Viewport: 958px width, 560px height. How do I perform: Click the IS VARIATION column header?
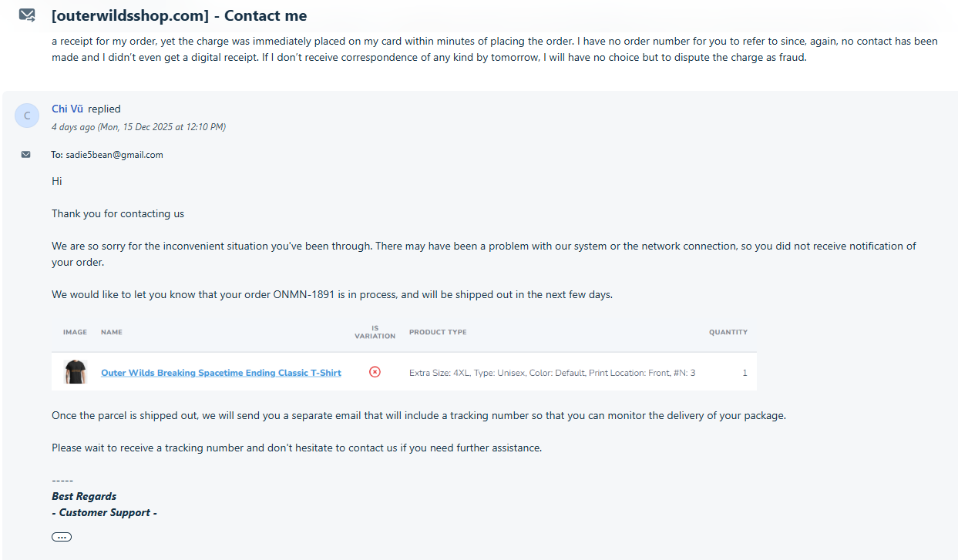coord(375,332)
